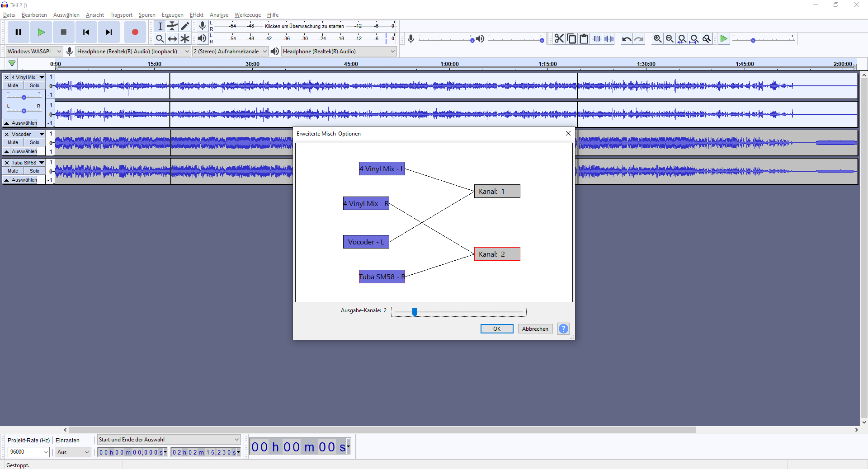The width and height of the screenshot is (868, 469).
Task: Select the Envelope tool
Action: click(172, 26)
